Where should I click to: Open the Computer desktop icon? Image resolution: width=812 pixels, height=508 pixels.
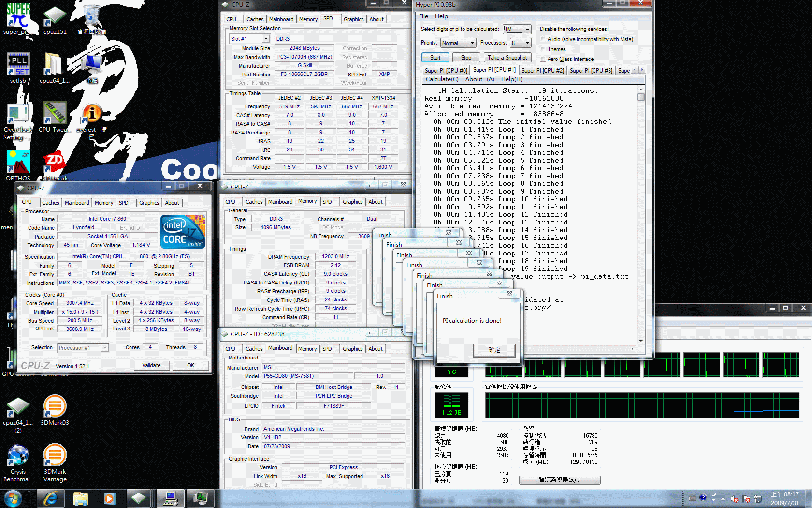(91, 68)
